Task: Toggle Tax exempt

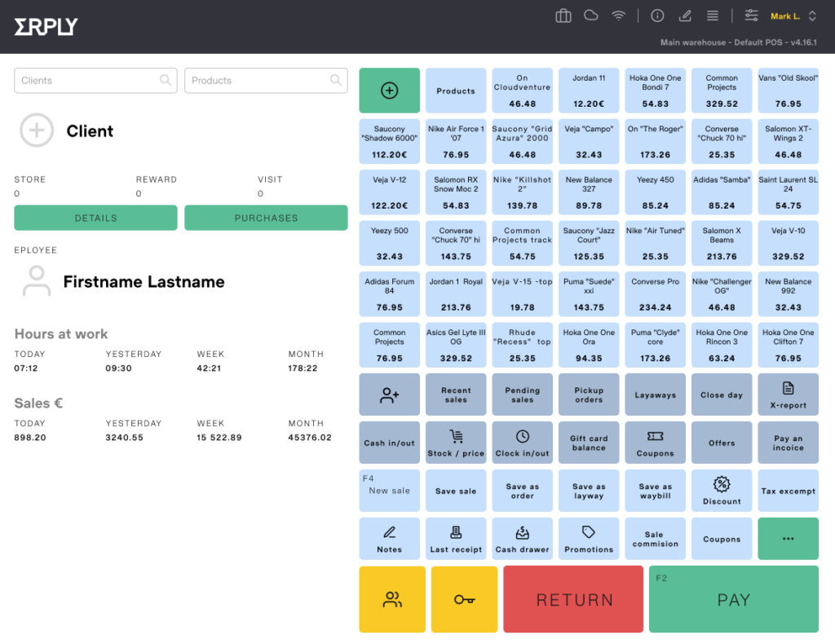Action: 789,490
